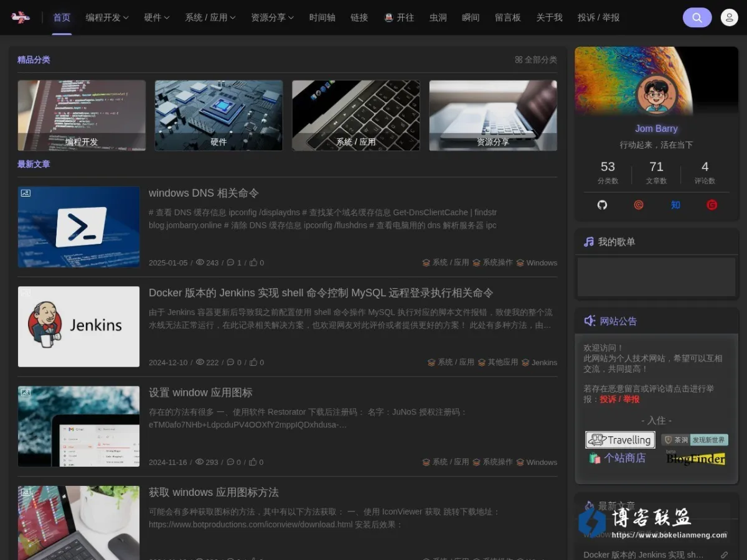Go to the 首页 menu item

point(62,17)
